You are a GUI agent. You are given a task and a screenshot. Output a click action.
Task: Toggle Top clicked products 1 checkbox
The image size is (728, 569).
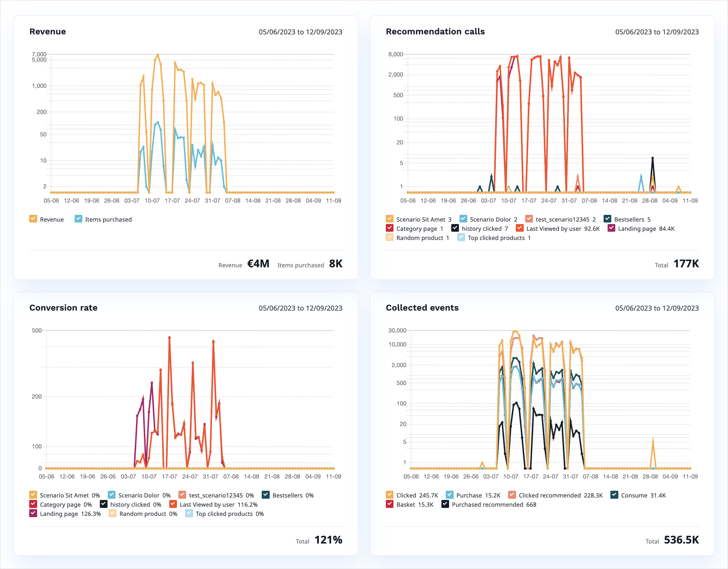coord(461,238)
